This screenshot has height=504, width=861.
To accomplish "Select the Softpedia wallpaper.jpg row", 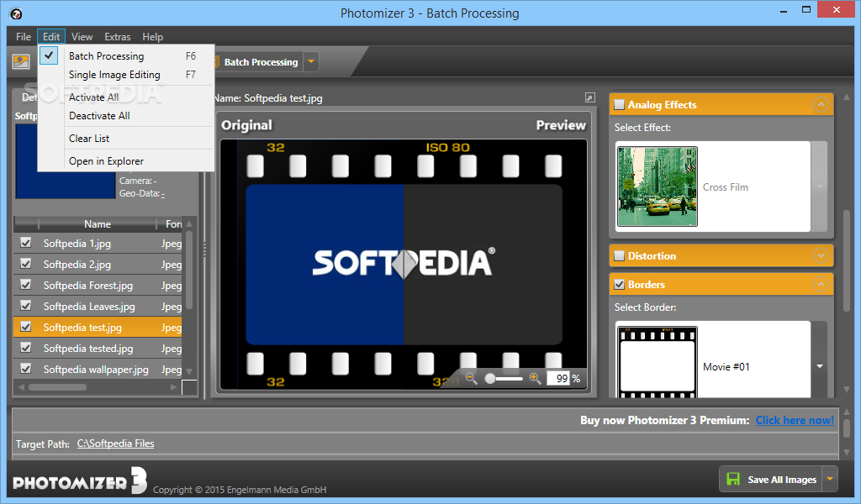I will tap(98, 369).
